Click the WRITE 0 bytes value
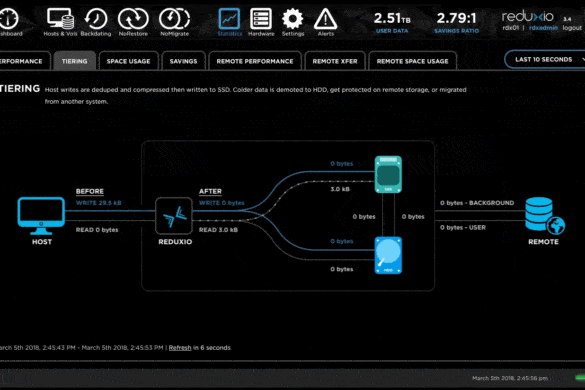This screenshot has height=390, width=585. [222, 203]
